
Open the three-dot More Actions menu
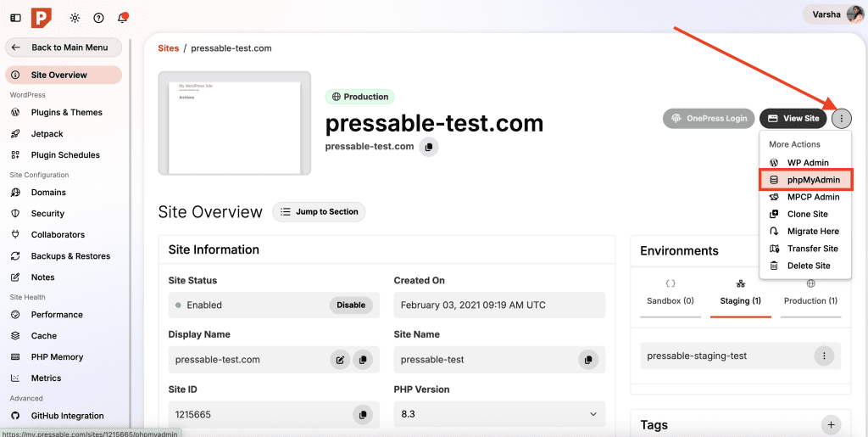(x=841, y=119)
